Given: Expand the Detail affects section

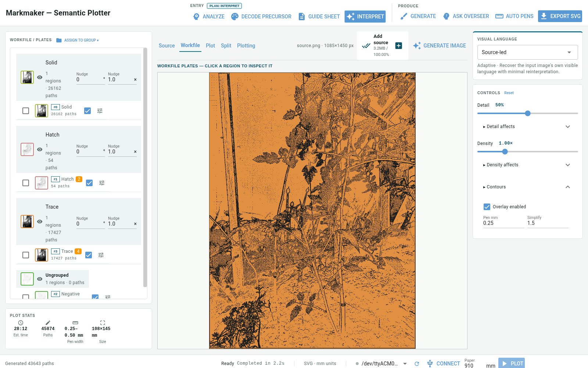Looking at the screenshot, I should coord(527,127).
